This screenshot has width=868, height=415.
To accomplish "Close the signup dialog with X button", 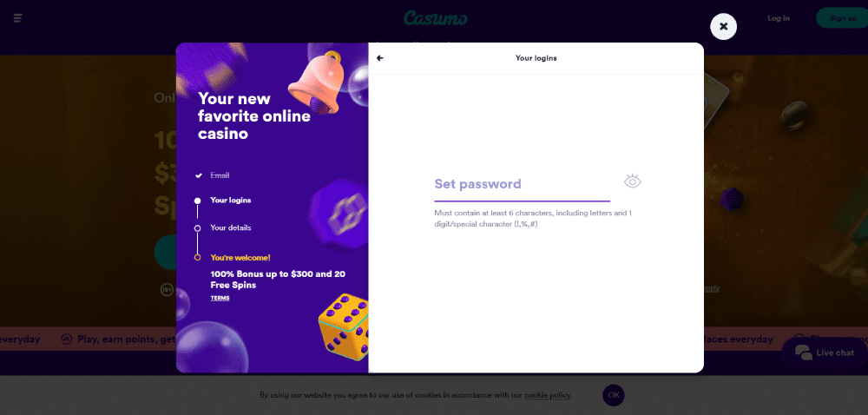I will pos(723,27).
